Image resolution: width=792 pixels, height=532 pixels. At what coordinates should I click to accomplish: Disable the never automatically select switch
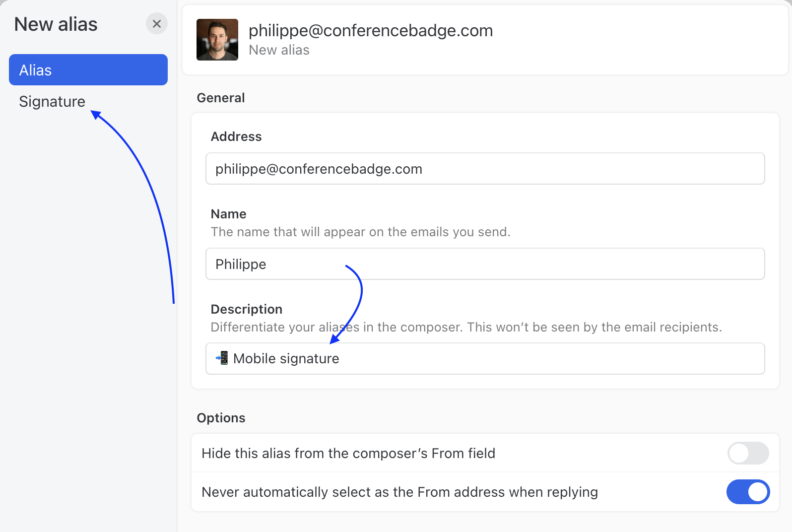pos(748,492)
